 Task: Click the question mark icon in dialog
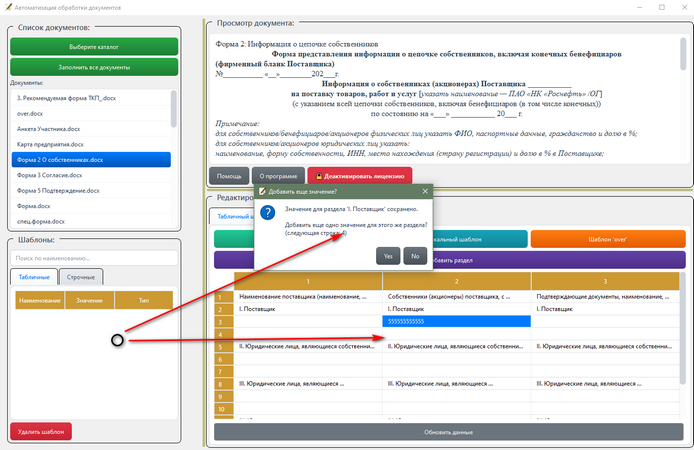(x=268, y=213)
